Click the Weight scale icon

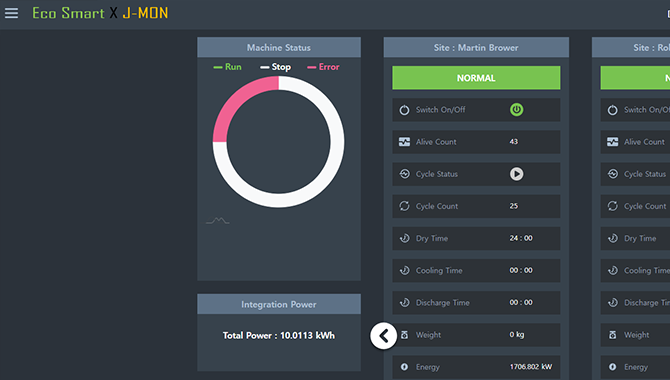pyautogui.click(x=404, y=335)
